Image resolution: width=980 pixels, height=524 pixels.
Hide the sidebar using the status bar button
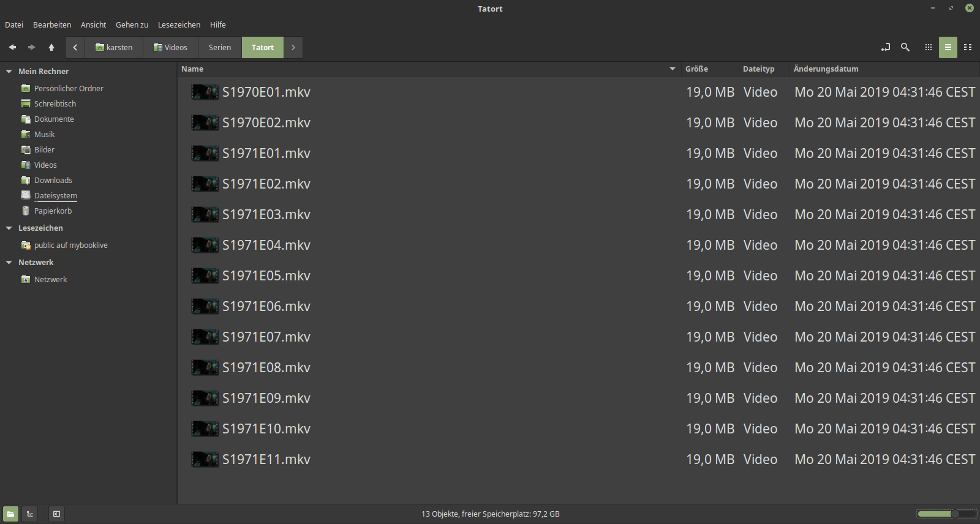pos(56,514)
